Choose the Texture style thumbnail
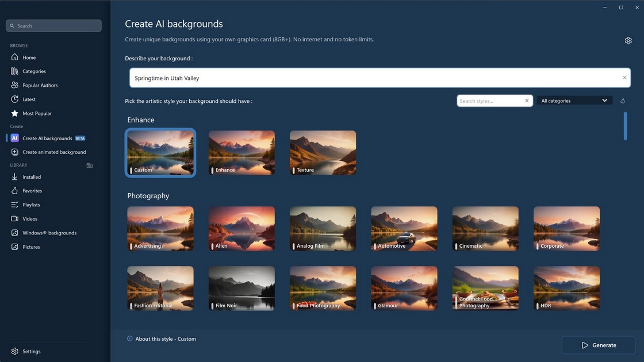The height and width of the screenshot is (362, 644). (x=323, y=153)
